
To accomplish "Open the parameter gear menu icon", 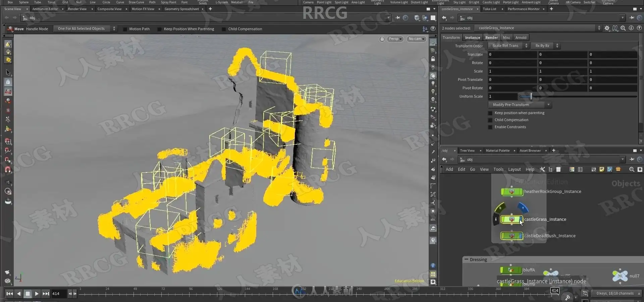I will click(607, 28).
